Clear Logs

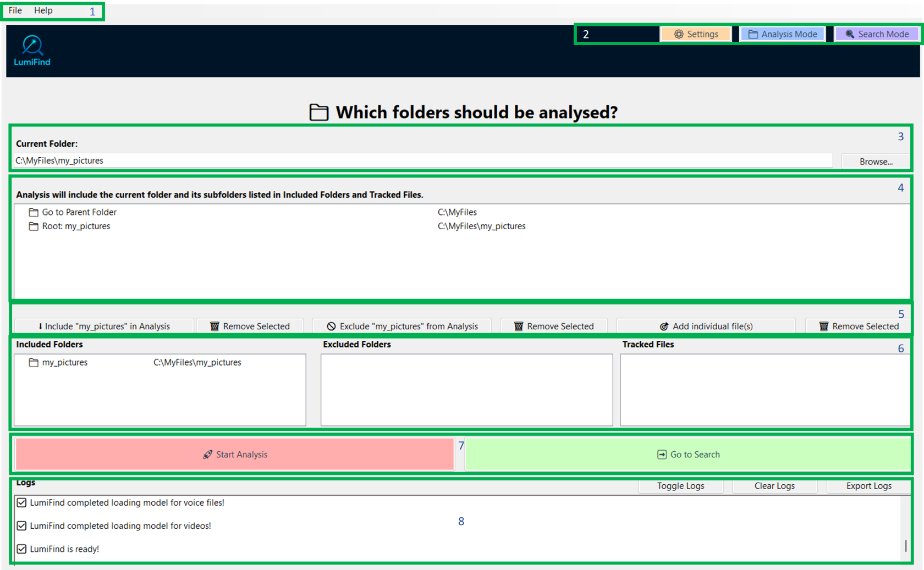[774, 486]
